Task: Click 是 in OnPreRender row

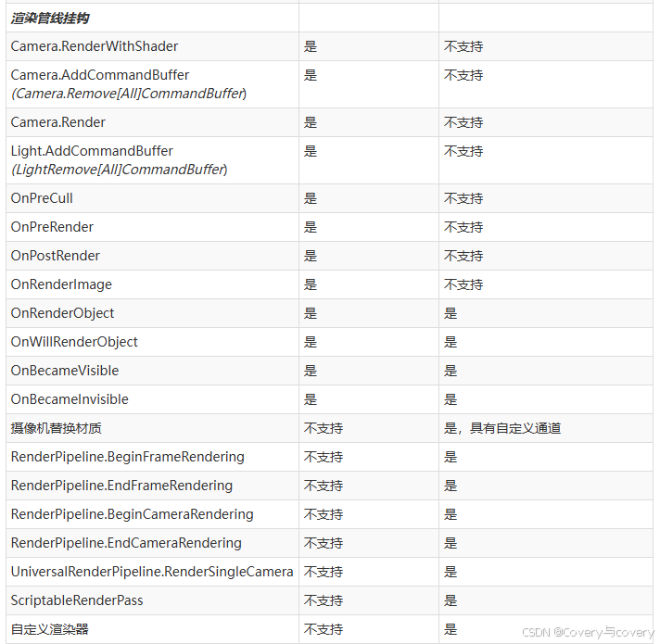Action: pos(311,227)
